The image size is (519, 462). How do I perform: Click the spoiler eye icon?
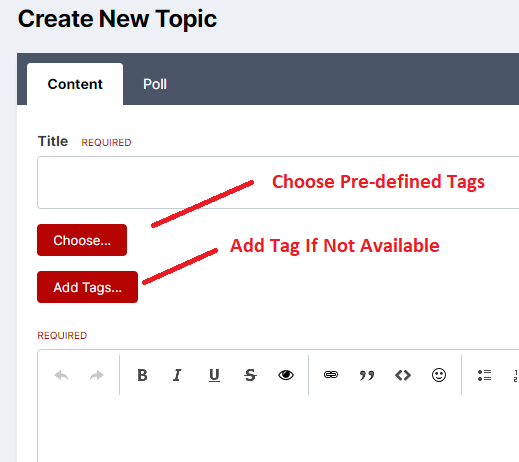coord(286,375)
